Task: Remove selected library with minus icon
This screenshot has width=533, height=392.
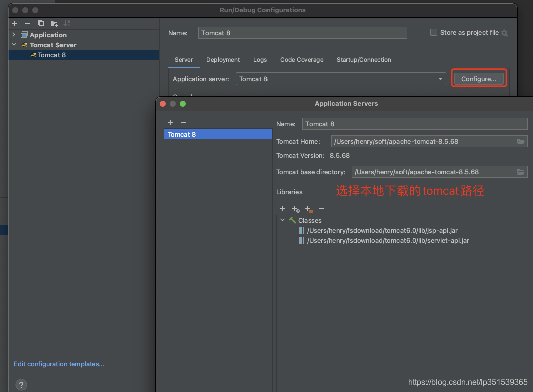Action: tap(322, 209)
